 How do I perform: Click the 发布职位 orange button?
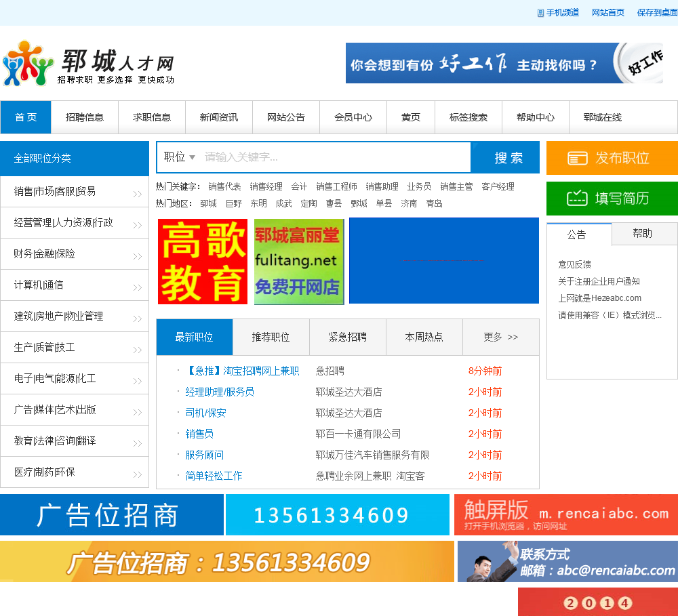[x=612, y=158]
